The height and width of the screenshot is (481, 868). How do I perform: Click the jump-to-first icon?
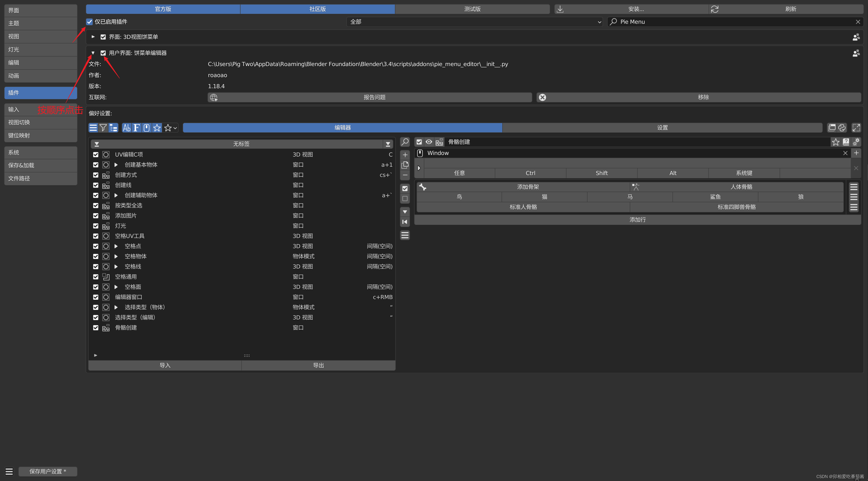pos(405,222)
